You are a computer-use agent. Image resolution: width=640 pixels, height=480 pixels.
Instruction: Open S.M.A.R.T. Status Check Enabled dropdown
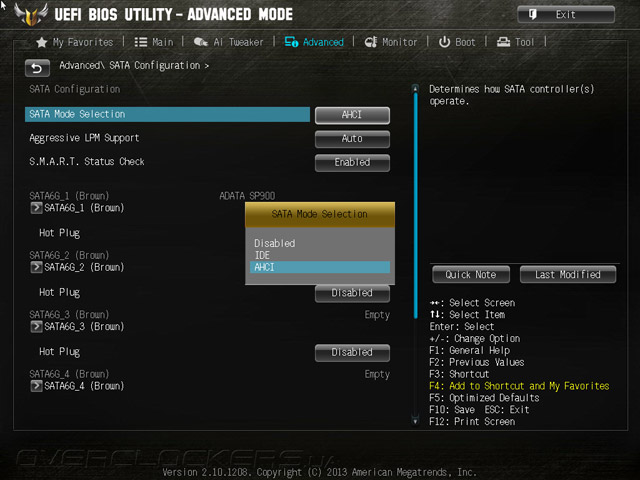click(352, 162)
